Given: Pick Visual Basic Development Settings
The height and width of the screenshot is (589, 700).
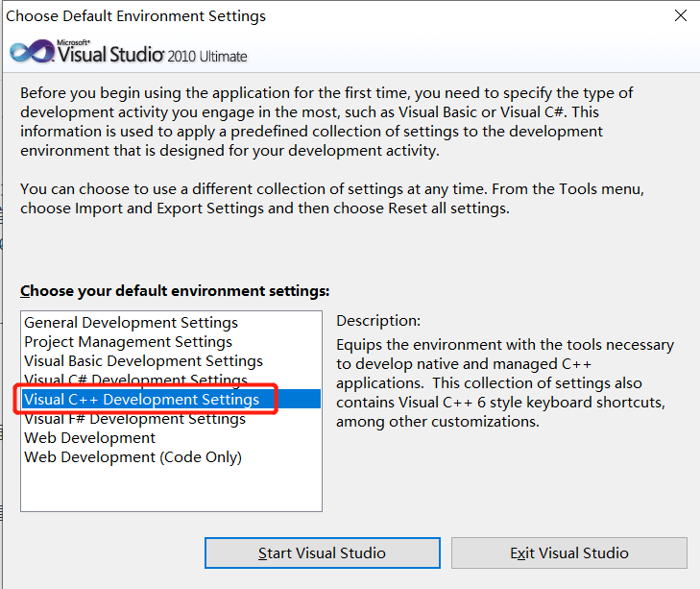Looking at the screenshot, I should click(143, 361).
